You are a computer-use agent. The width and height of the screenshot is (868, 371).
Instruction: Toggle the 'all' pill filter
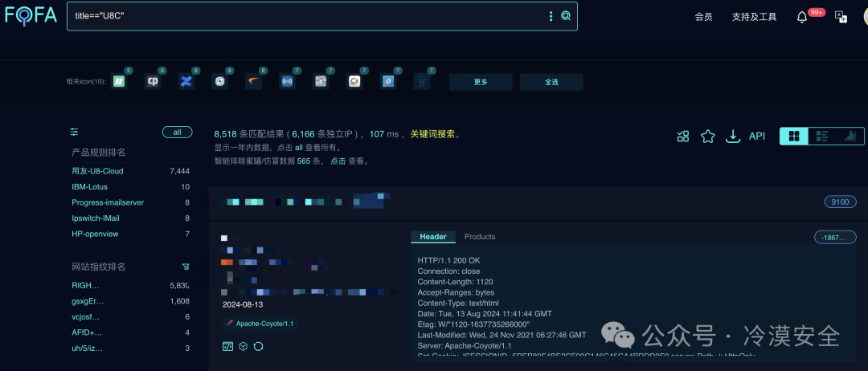177,132
